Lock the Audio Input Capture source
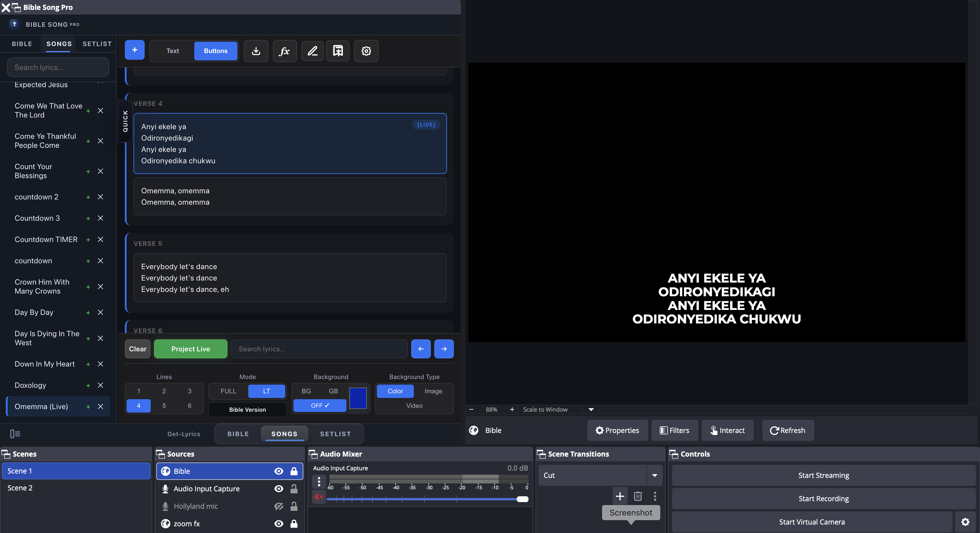Viewport: 980px width, 533px height. [294, 488]
